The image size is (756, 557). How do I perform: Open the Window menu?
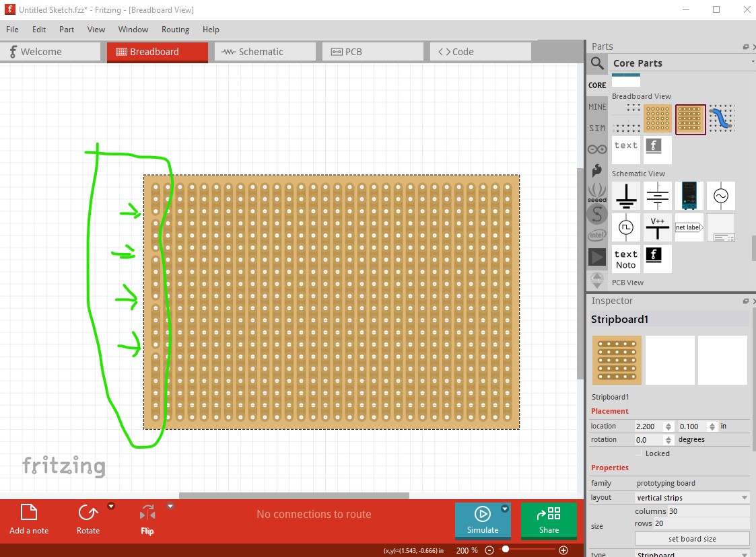[x=133, y=30]
